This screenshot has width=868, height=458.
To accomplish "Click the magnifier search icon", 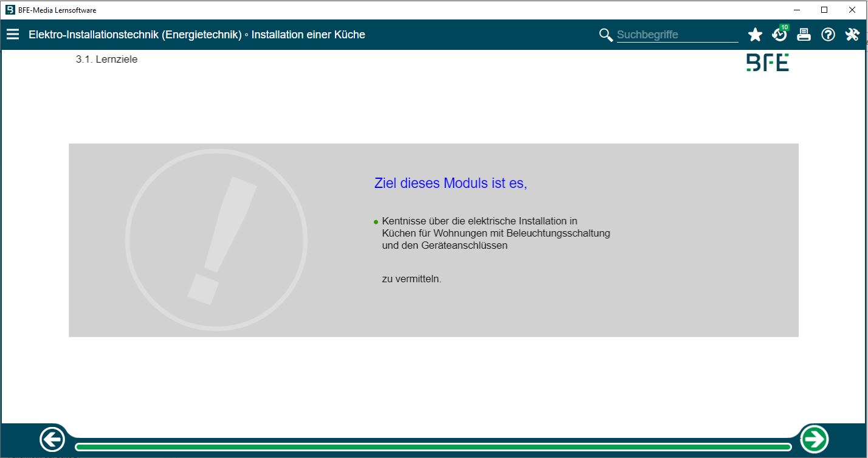I will pos(605,35).
